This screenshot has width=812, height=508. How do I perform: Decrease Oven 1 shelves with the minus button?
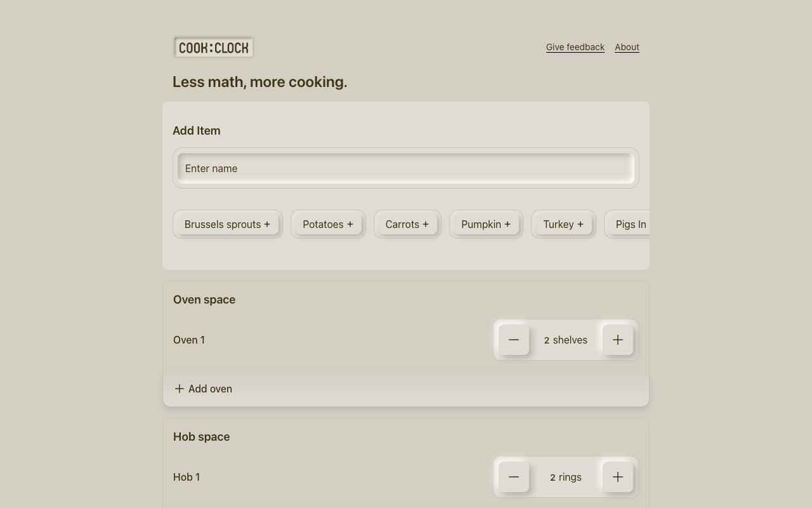(514, 339)
